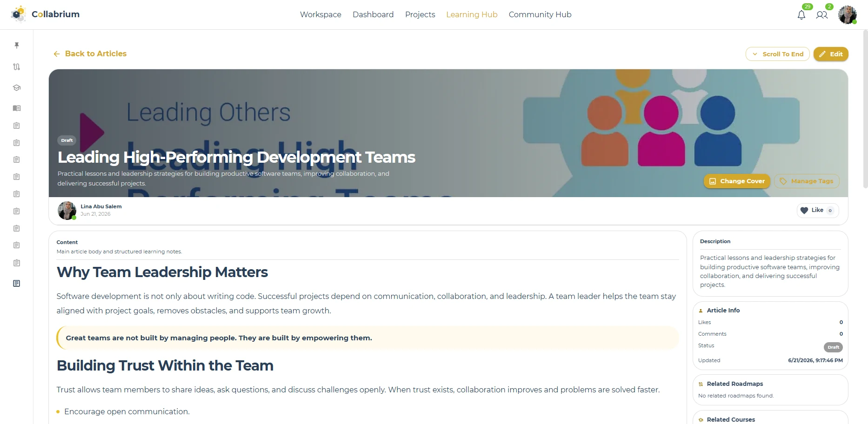Click the Change Cover button
Viewport: 868px width, 424px height.
(x=737, y=181)
